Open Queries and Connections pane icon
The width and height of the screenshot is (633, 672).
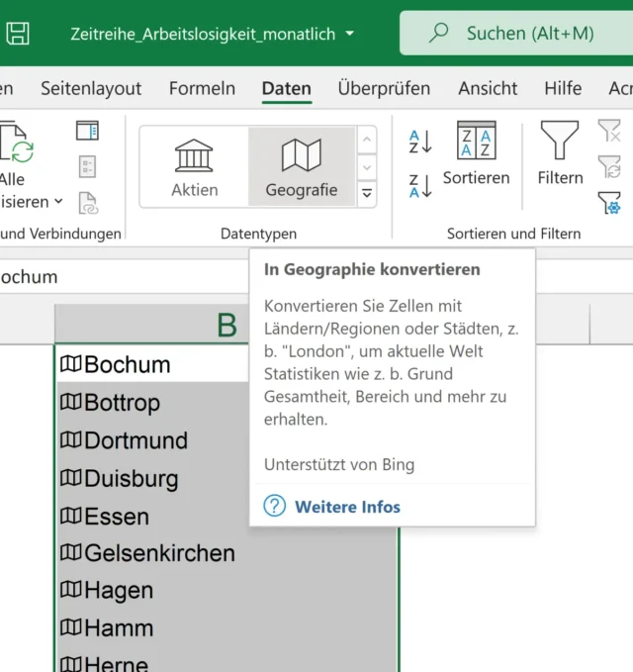(x=88, y=131)
